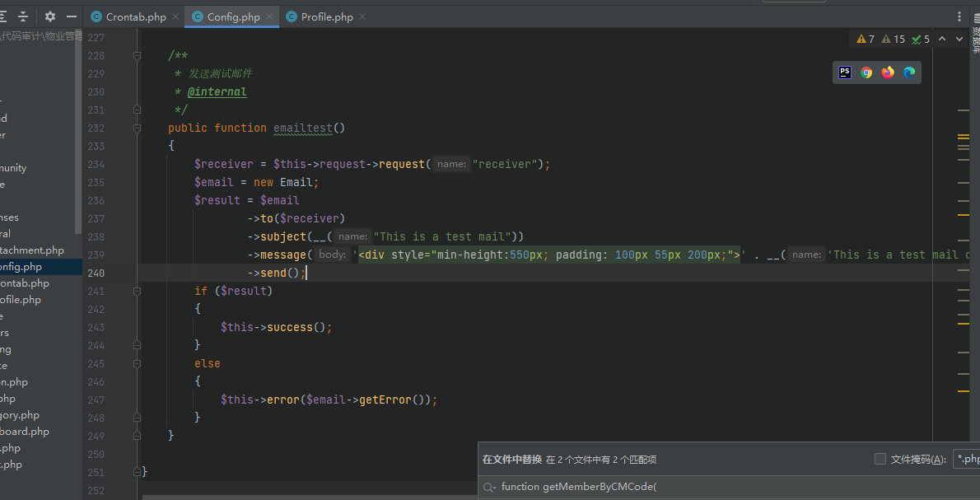Open search history magnifier in replace dialog
980x500 pixels.
489,488
